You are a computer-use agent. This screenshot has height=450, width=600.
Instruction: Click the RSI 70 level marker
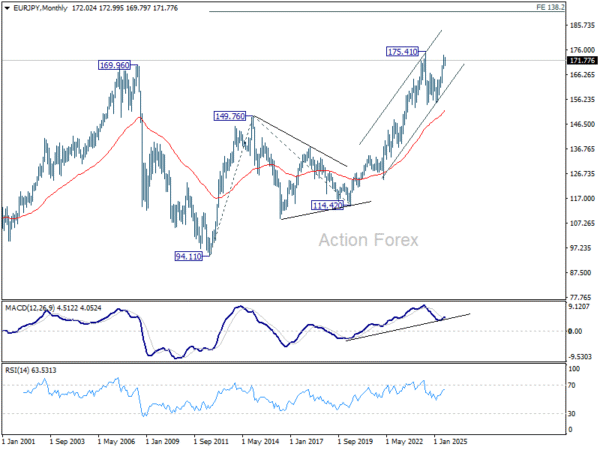click(x=571, y=386)
